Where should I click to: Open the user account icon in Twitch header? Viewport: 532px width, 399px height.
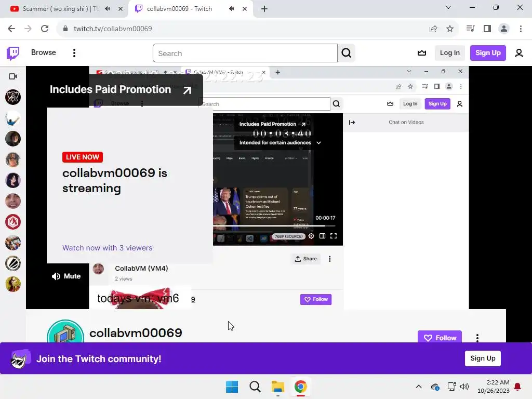tap(519, 53)
